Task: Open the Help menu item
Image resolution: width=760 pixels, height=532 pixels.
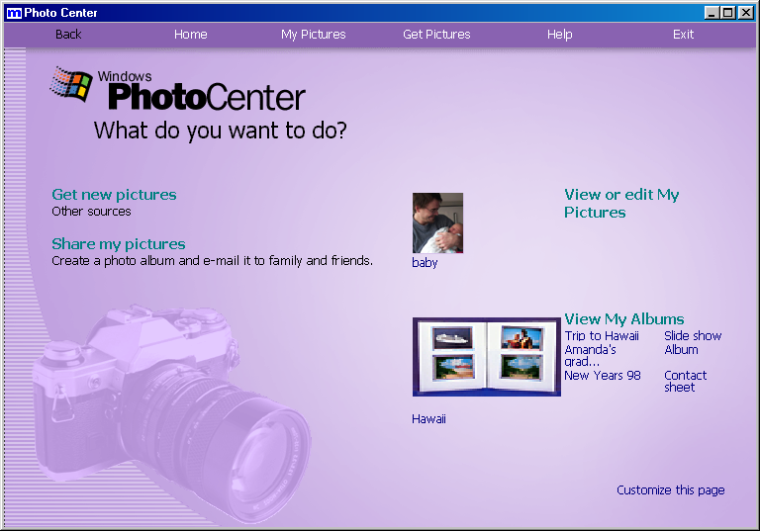Action: (560, 35)
